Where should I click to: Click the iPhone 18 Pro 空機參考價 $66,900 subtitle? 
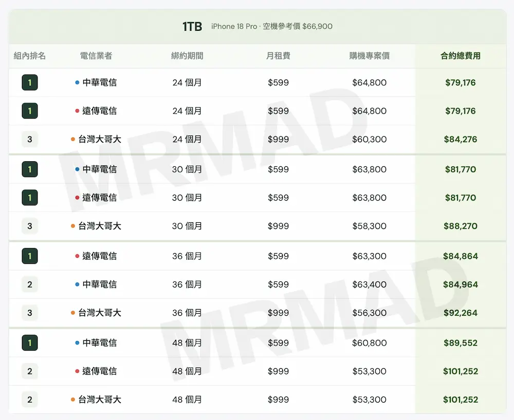(272, 27)
